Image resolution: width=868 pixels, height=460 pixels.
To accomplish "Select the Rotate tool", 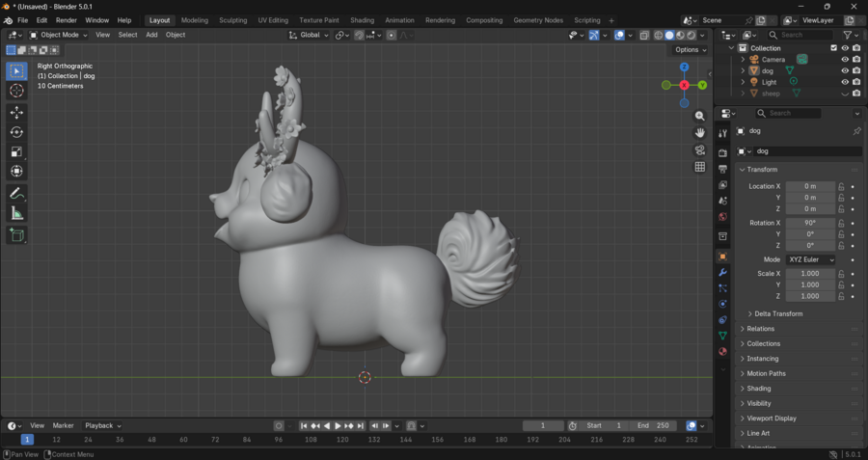I will pos(16,132).
